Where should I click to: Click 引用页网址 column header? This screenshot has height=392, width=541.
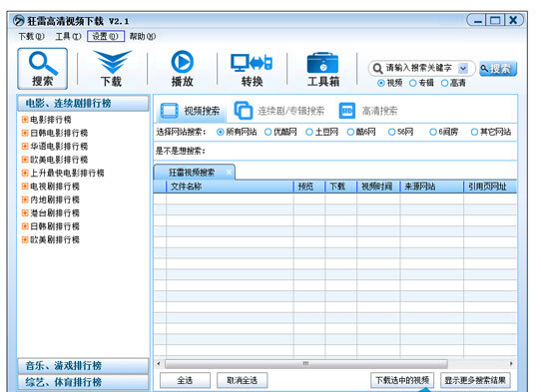click(x=490, y=187)
